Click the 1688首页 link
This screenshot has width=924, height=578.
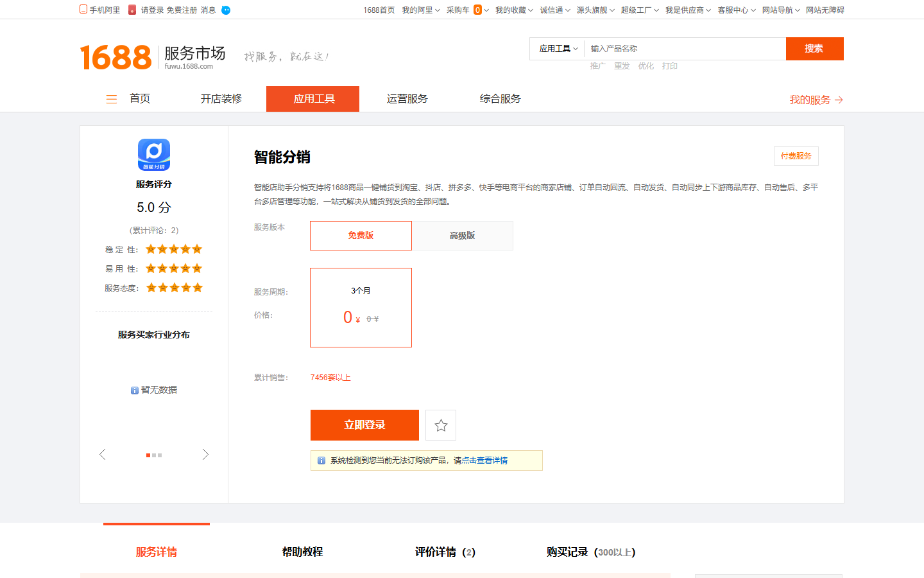tap(379, 10)
